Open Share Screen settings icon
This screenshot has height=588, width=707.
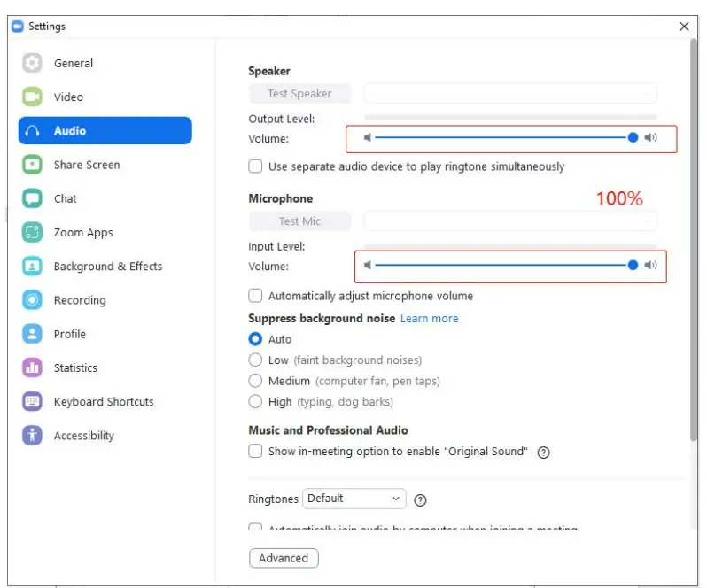pos(33,165)
